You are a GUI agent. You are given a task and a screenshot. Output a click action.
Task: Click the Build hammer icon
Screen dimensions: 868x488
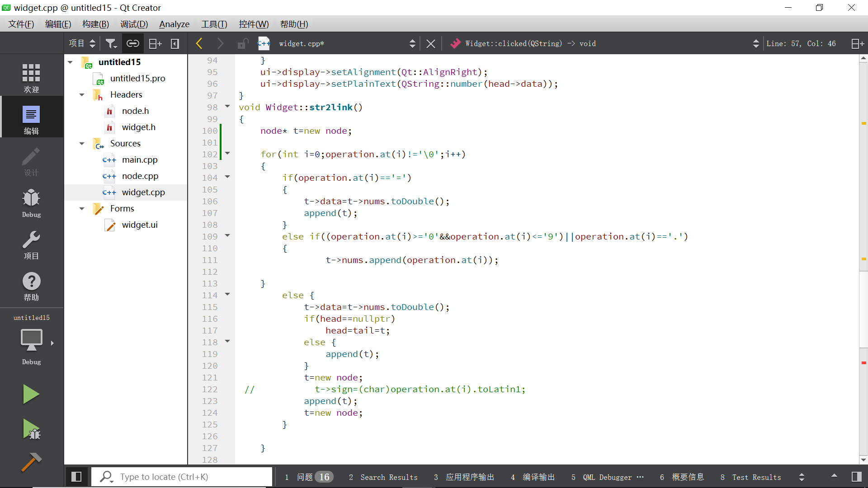pyautogui.click(x=31, y=462)
